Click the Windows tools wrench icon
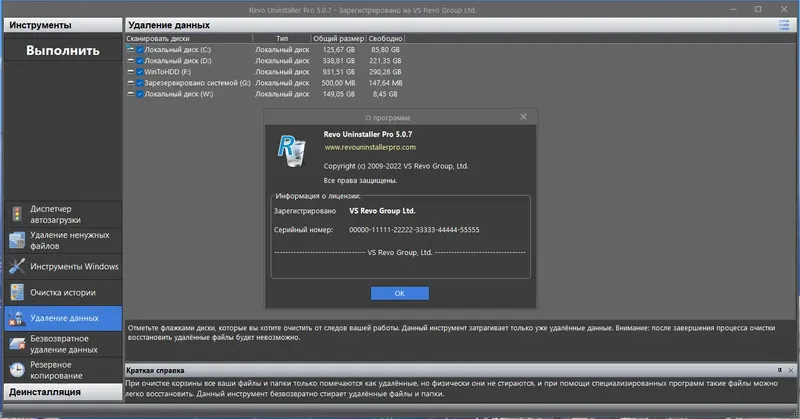800x419 pixels. (x=17, y=266)
